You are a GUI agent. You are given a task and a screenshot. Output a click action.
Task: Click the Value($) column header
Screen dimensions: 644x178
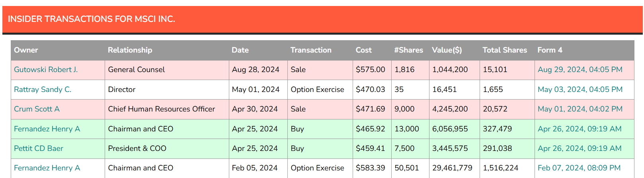[x=447, y=50]
